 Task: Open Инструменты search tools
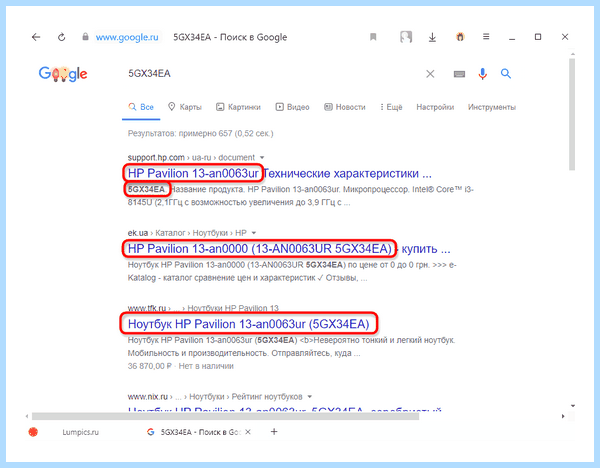tap(492, 107)
